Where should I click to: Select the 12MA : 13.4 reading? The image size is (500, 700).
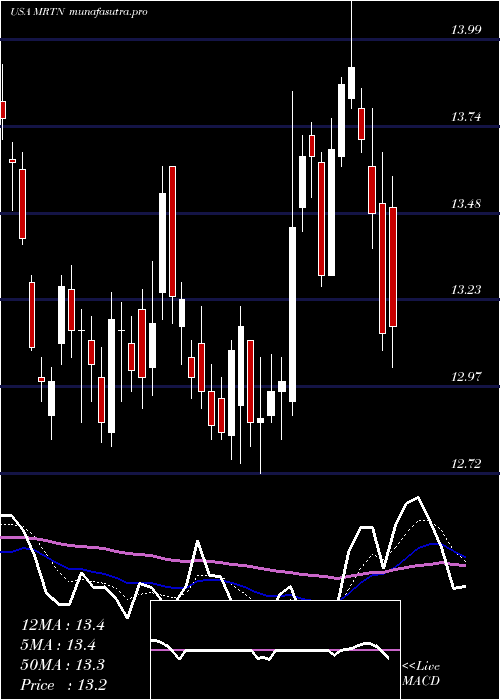62,625
